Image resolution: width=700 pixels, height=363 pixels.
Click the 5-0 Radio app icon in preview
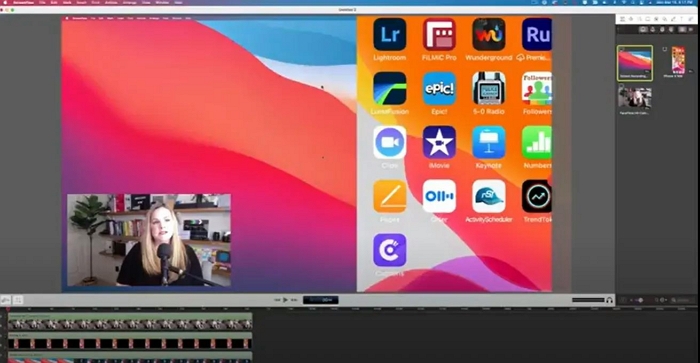point(489,88)
